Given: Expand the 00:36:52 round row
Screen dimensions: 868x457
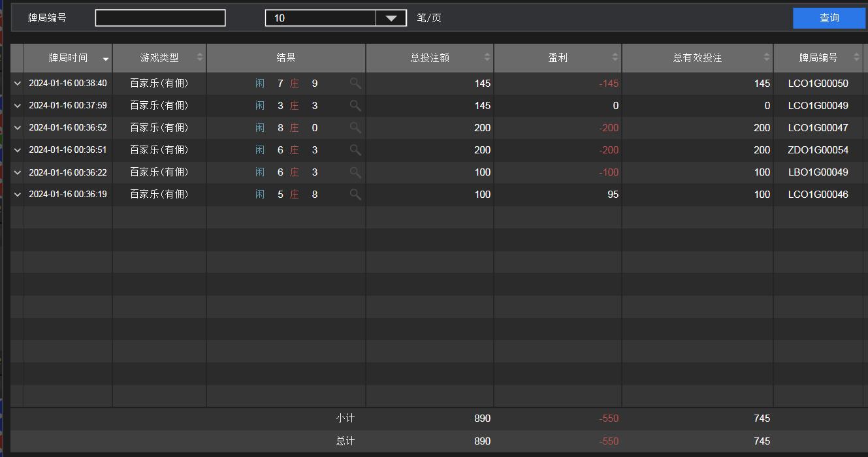Looking at the screenshot, I should pyautogui.click(x=18, y=128).
